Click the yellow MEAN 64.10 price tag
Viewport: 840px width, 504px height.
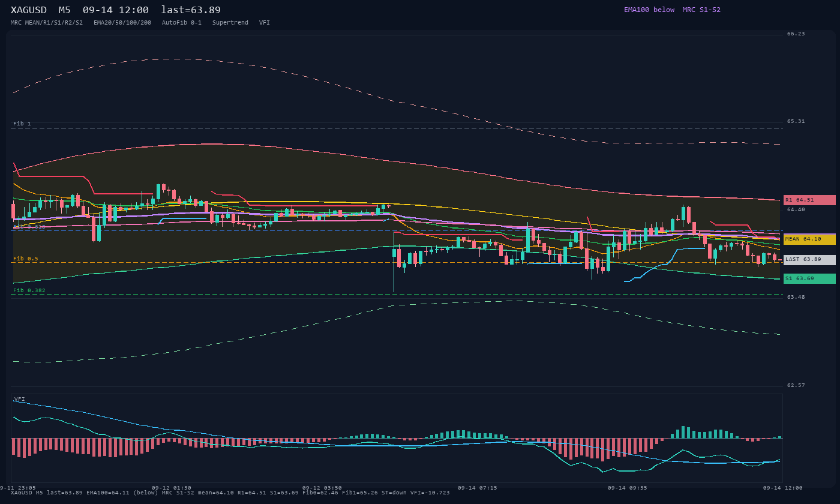809,239
